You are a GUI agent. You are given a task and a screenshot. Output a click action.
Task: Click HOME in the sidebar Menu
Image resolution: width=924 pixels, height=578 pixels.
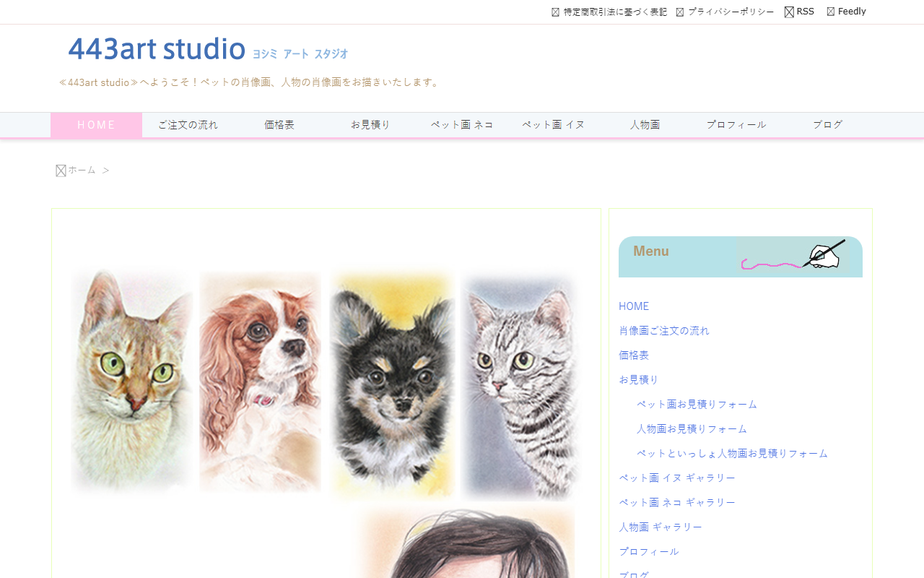click(634, 306)
